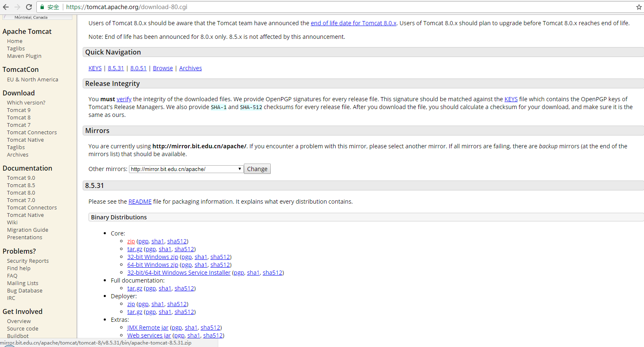Screen dimensions: 644x347
Task: Open Tomcat 8.5 documentation link
Action: (21, 185)
